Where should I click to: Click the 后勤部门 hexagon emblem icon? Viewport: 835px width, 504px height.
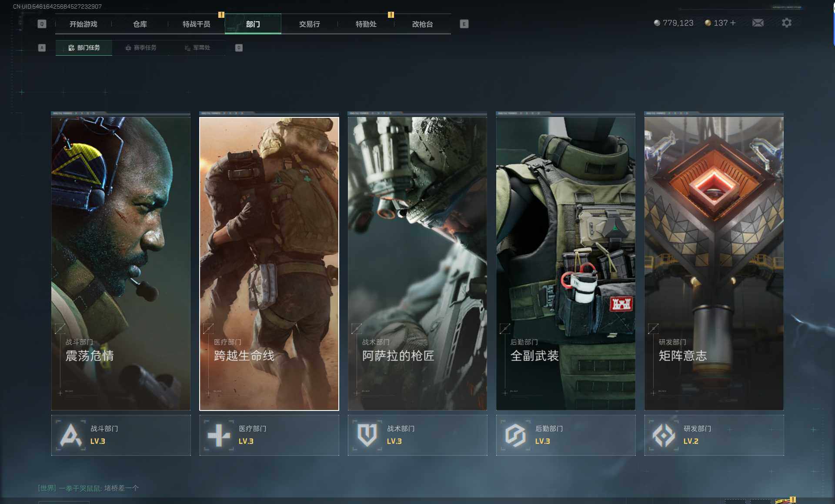[515, 435]
